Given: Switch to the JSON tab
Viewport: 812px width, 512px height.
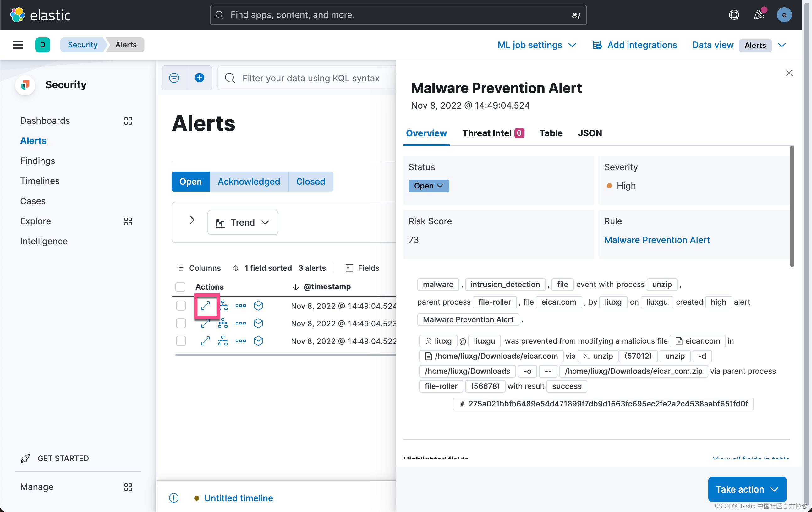Looking at the screenshot, I should [590, 133].
